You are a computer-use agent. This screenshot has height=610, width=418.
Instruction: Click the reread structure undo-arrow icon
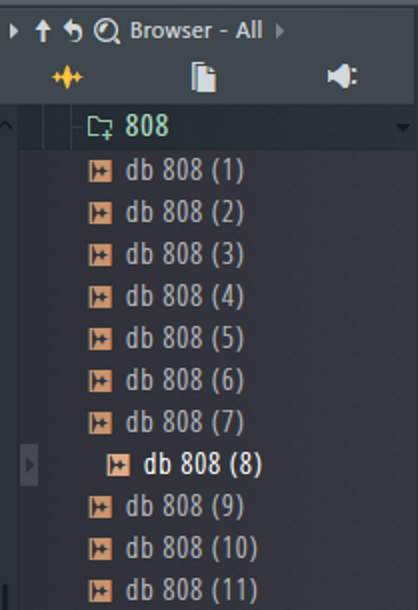pos(73,31)
